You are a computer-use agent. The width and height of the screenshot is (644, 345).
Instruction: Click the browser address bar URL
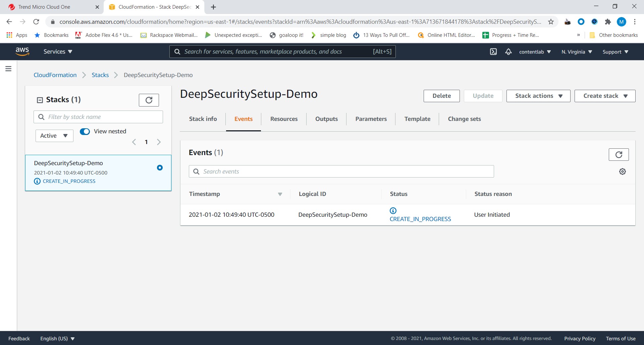click(x=300, y=22)
